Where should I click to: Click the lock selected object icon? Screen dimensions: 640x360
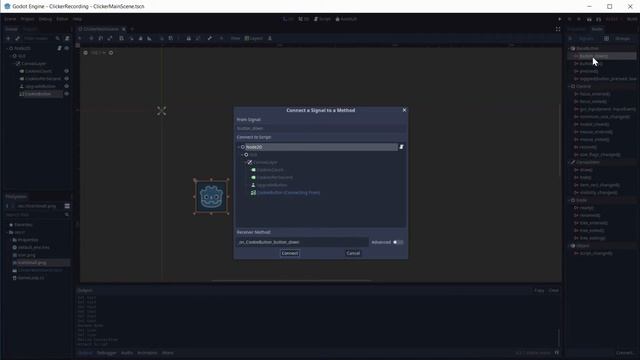click(189, 38)
